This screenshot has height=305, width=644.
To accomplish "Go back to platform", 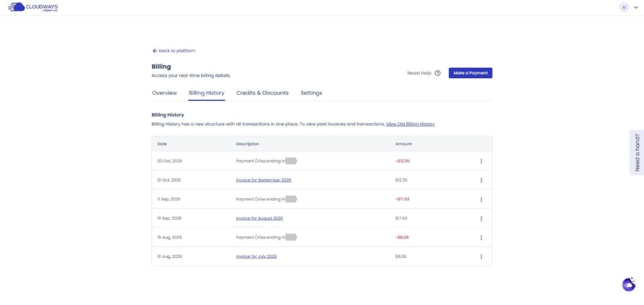I will click(174, 51).
